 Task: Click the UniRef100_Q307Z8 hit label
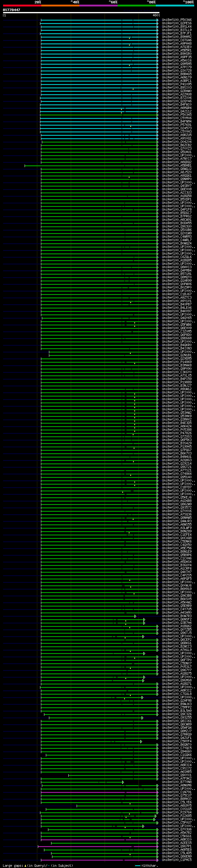(176, 71)
